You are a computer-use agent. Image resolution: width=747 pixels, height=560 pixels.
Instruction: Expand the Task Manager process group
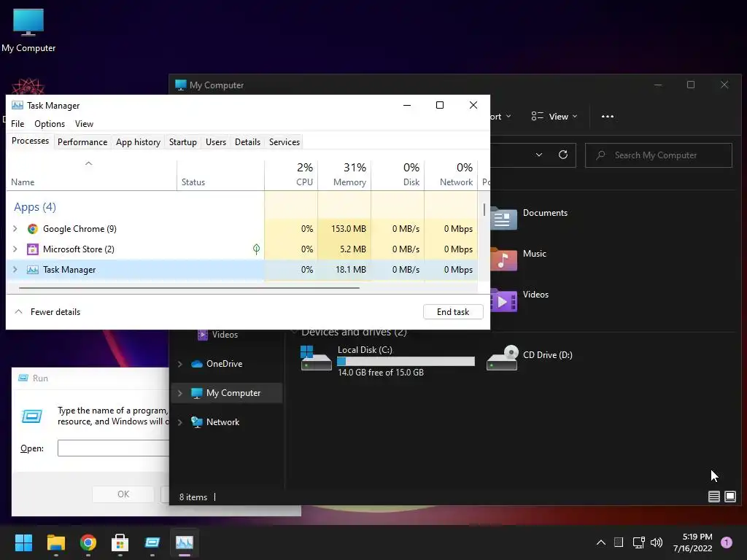[x=15, y=270]
